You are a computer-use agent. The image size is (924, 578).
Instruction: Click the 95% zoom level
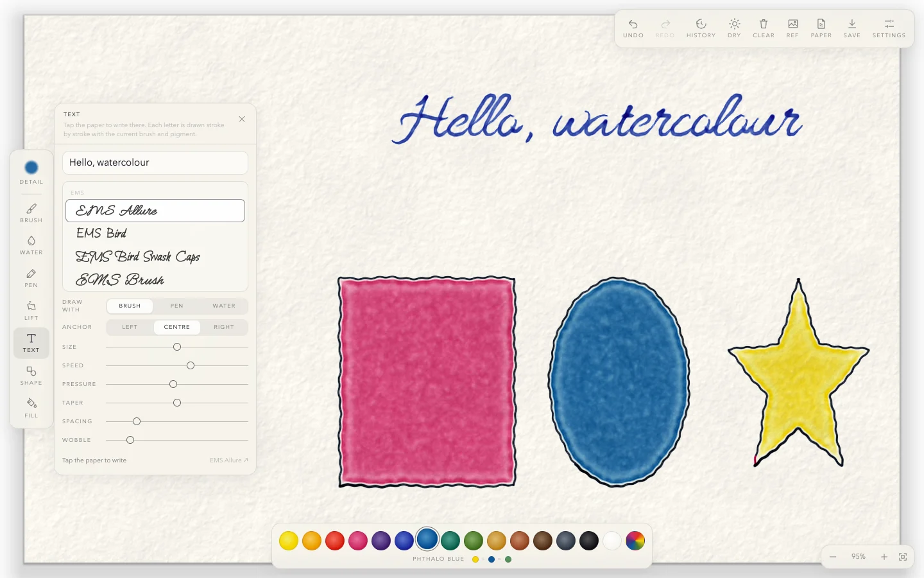(859, 557)
